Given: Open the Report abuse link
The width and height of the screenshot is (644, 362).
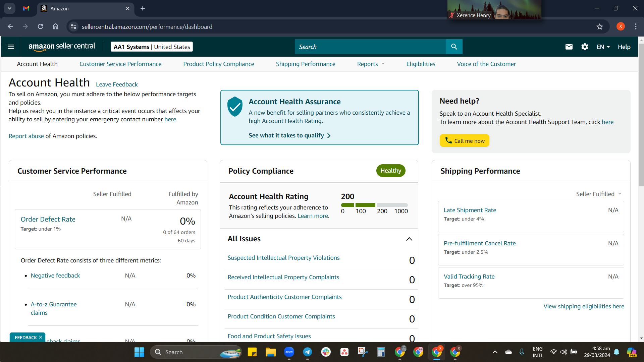Looking at the screenshot, I should (x=26, y=136).
